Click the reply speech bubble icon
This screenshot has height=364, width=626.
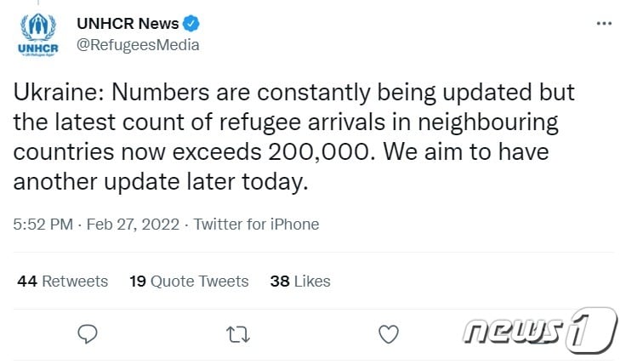tap(87, 334)
